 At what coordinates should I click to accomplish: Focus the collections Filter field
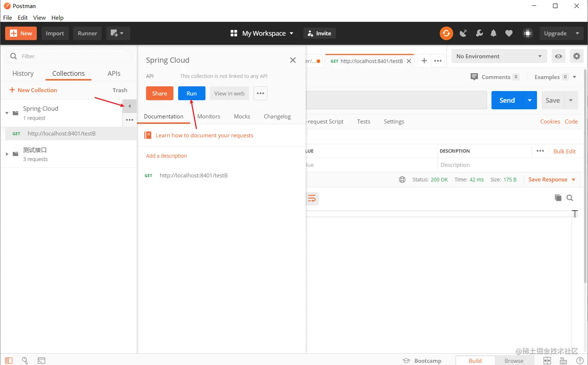pyautogui.click(x=68, y=56)
